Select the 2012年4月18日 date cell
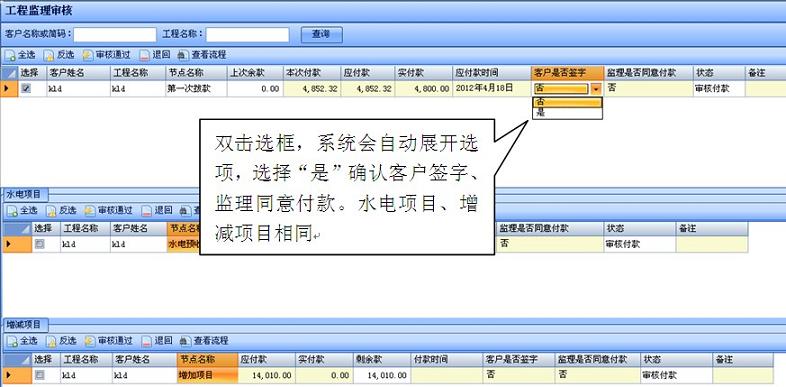The height and width of the screenshot is (387, 786). 492,89
